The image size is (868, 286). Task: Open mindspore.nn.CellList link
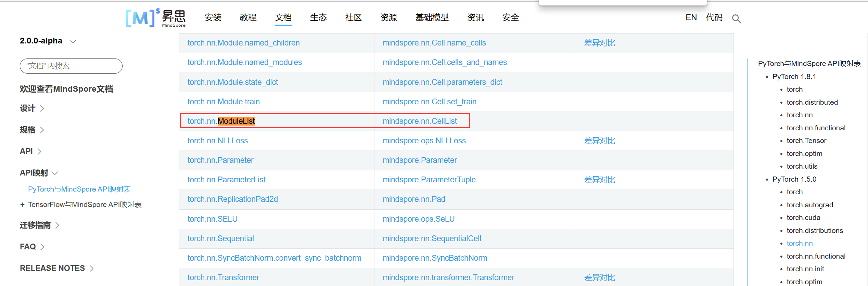click(420, 121)
